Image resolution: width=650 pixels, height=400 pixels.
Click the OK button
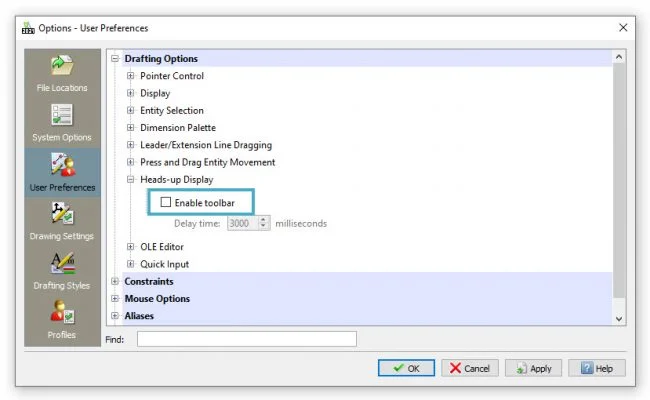(x=406, y=368)
